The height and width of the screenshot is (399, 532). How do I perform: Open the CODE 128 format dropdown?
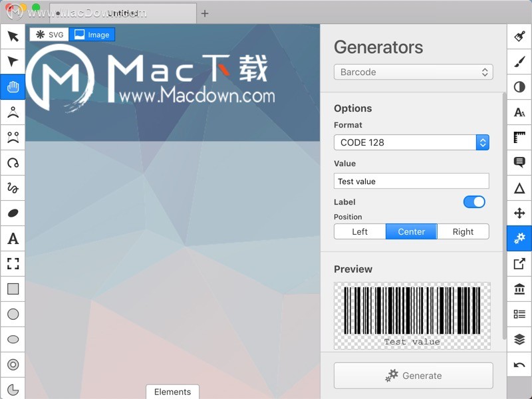pos(411,142)
